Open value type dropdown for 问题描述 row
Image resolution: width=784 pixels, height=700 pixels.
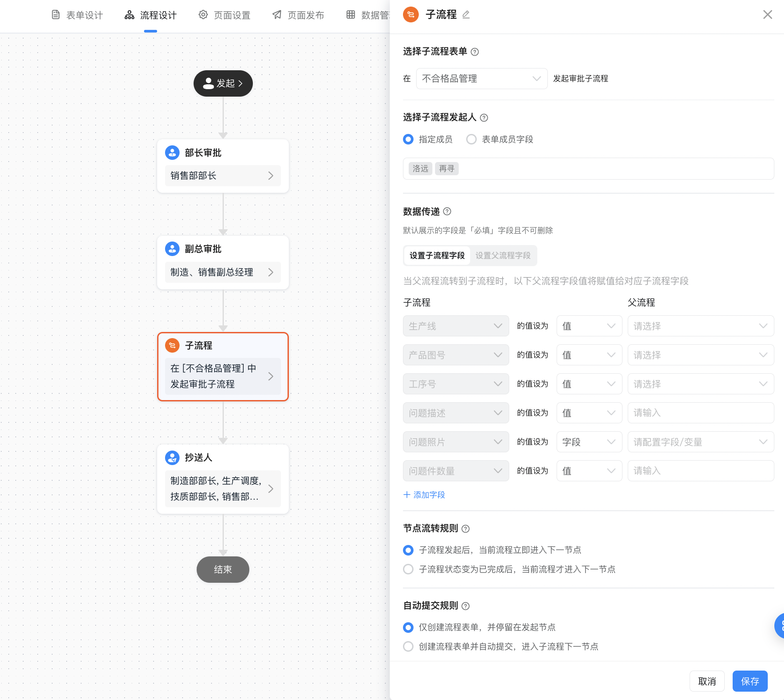pyautogui.click(x=589, y=413)
